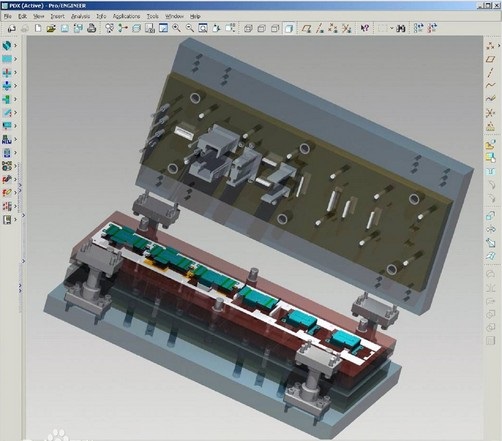Switch display to hidden line mode

(x=261, y=28)
